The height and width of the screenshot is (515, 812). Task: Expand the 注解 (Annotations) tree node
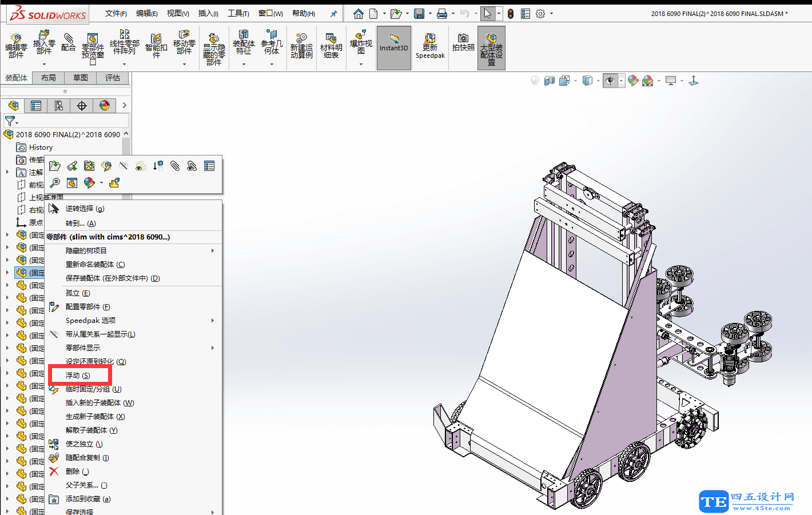[7, 172]
